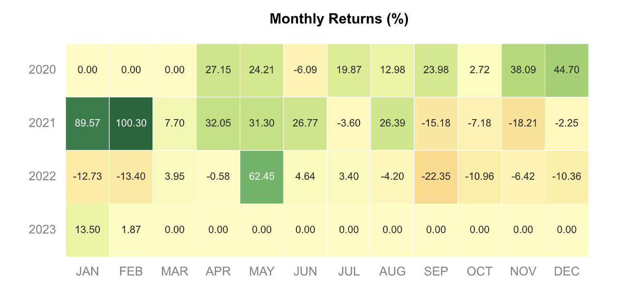Select the April 2021 cell showing 32.05
The height and width of the screenshot is (296, 644).
click(218, 123)
